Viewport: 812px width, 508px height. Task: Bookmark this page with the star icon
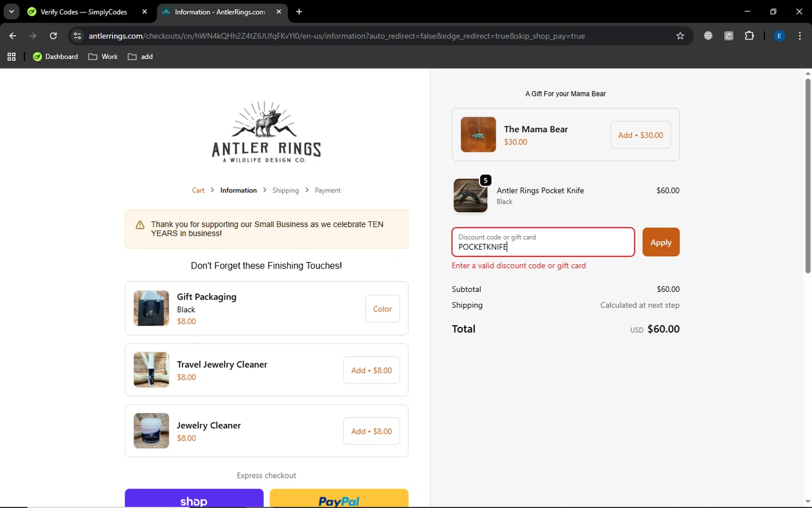click(680, 36)
